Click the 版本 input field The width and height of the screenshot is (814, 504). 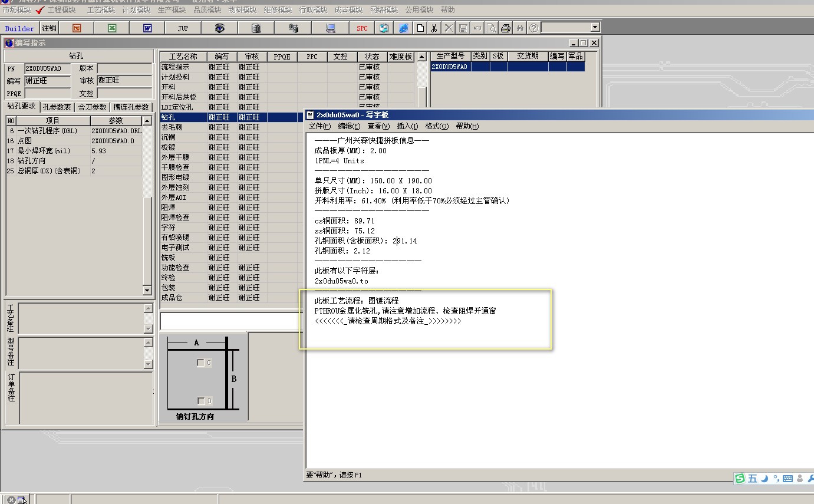[124, 68]
